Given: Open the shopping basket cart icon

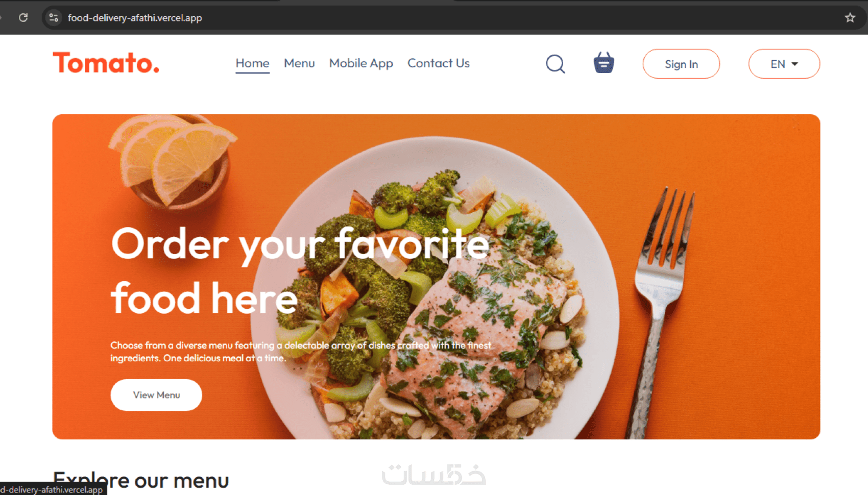Looking at the screenshot, I should point(604,63).
